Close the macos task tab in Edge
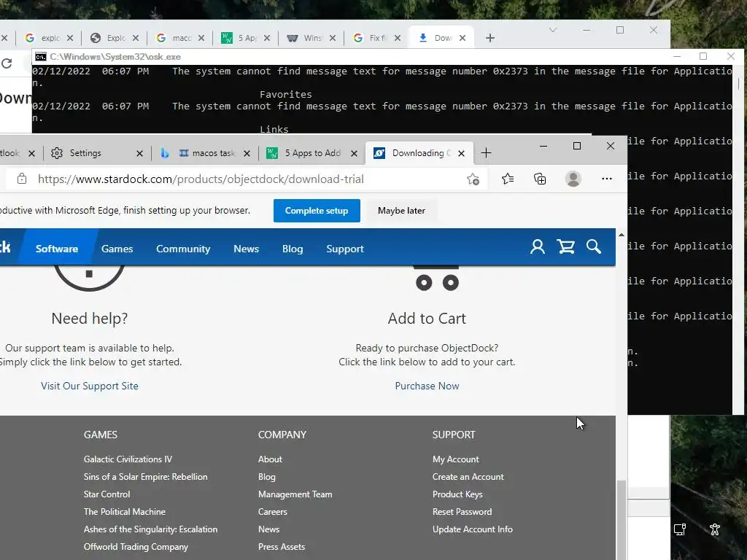The width and height of the screenshot is (747, 560). tap(247, 153)
